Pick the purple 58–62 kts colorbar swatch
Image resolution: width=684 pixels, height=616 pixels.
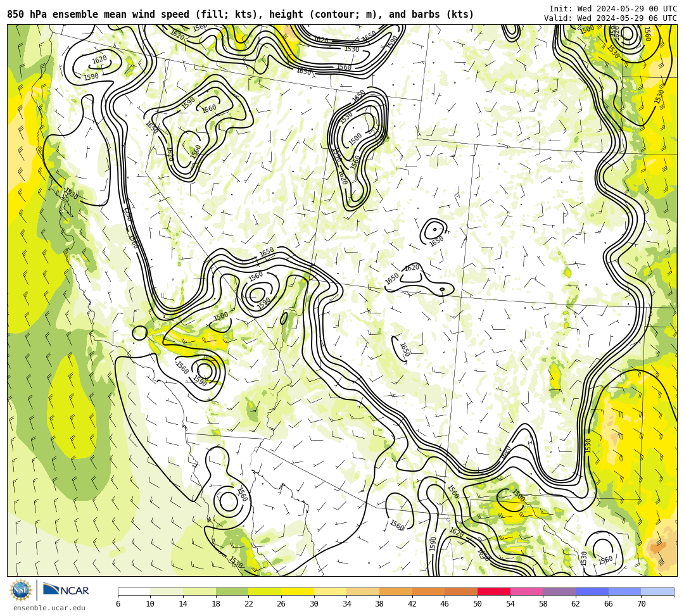pyautogui.click(x=559, y=591)
